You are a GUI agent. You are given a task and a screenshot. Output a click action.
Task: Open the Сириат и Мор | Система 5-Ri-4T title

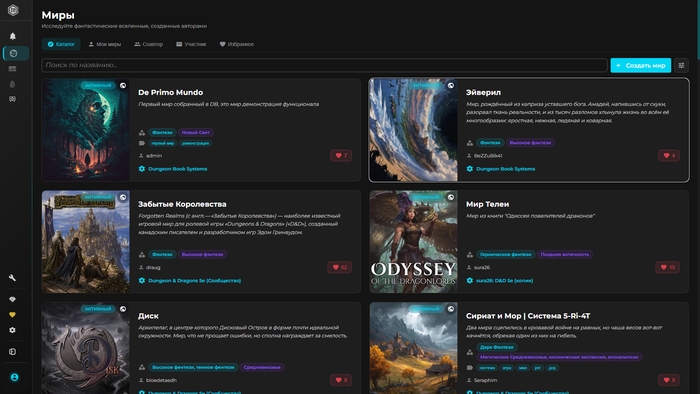tap(528, 316)
